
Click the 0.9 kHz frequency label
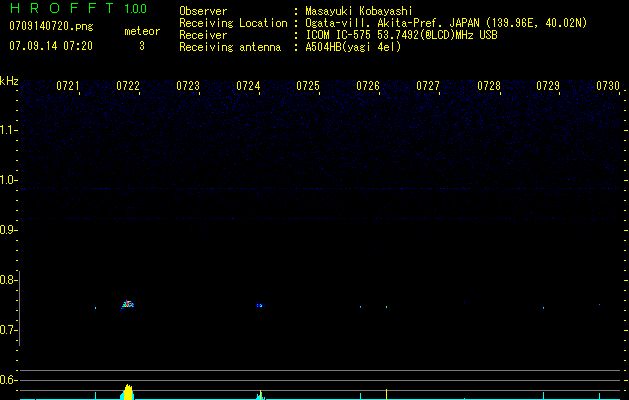pyautogui.click(x=8, y=230)
